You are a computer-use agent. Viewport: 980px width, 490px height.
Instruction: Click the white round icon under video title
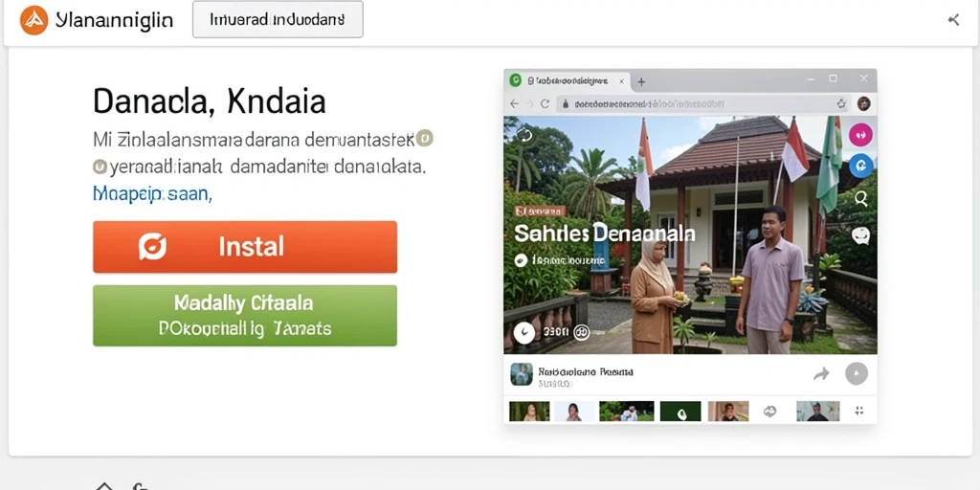pyautogui.click(x=520, y=260)
